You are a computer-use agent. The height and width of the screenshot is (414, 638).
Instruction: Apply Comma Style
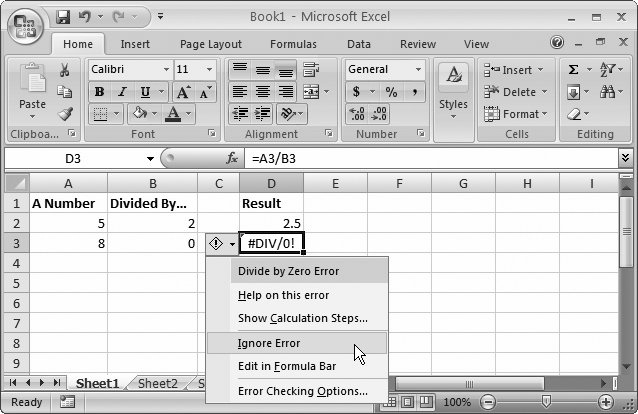coord(414,92)
